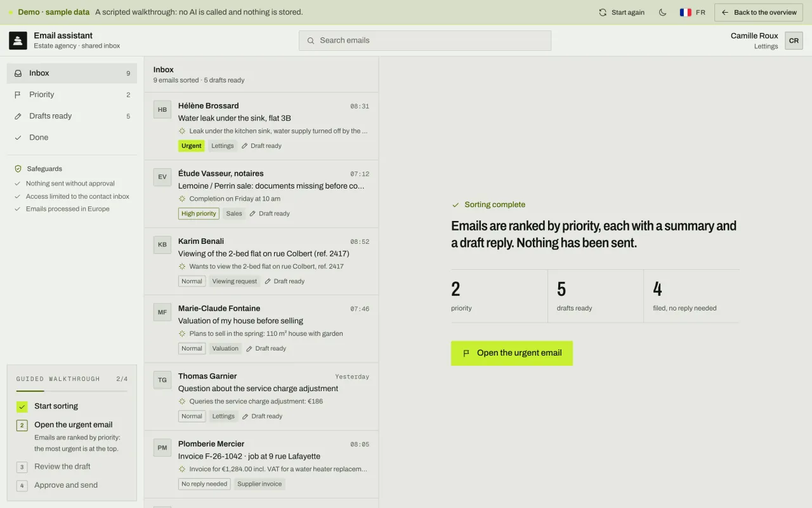
Task: Select step 2 Open the urgent email
Action: point(72,436)
